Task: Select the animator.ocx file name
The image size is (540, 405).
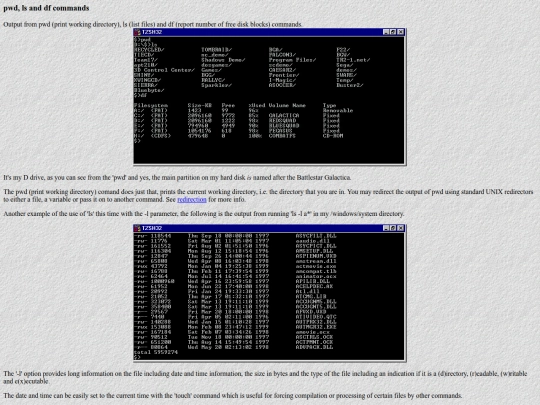Action: (316, 276)
